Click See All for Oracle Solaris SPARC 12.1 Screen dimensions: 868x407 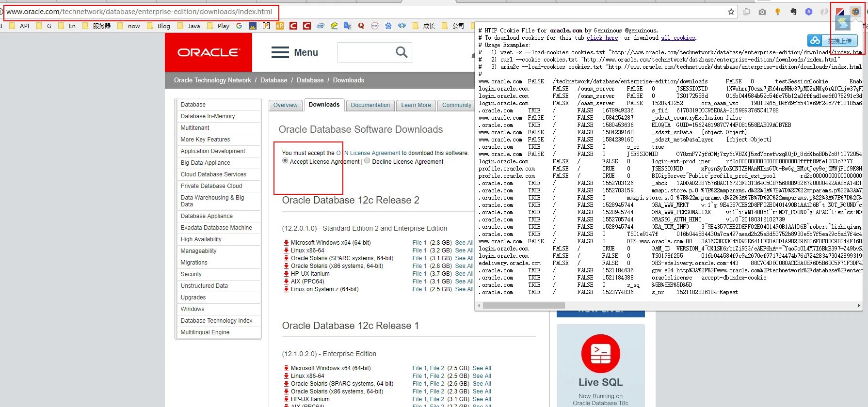click(482, 384)
